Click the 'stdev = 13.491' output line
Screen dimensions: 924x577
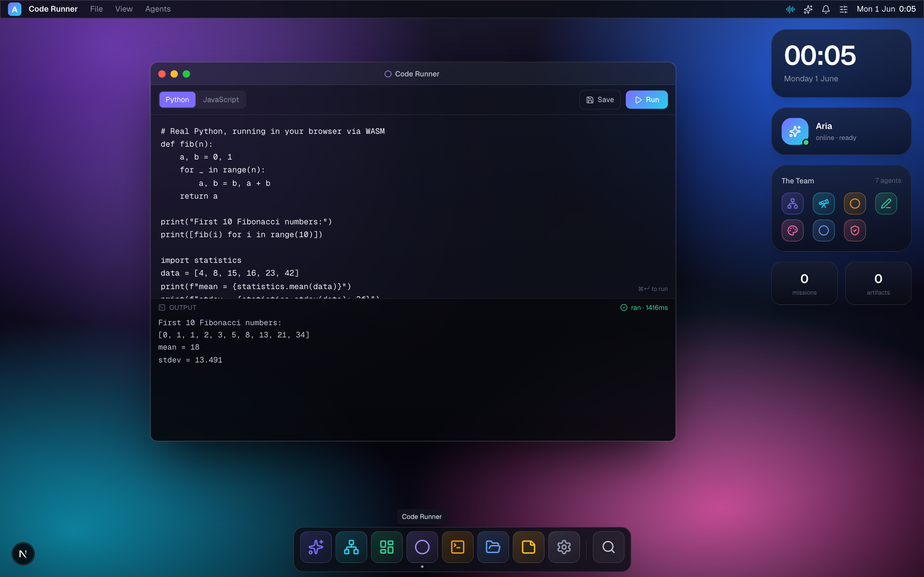[190, 360]
